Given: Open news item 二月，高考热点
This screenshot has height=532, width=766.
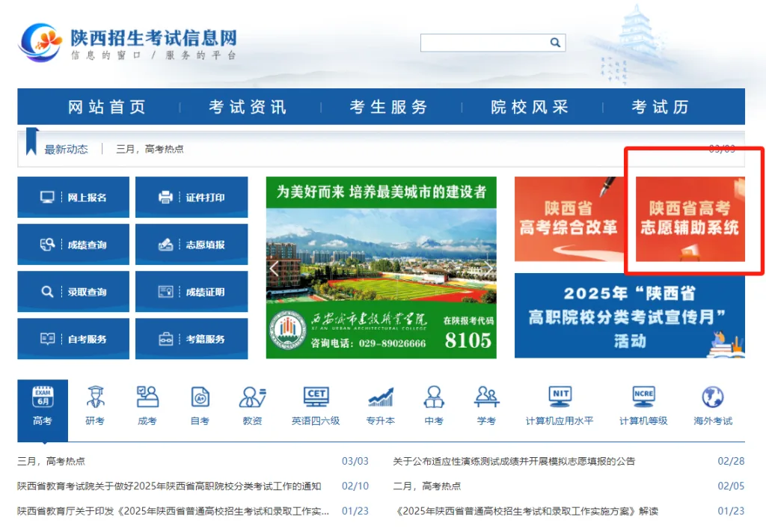Looking at the screenshot, I should 427,486.
